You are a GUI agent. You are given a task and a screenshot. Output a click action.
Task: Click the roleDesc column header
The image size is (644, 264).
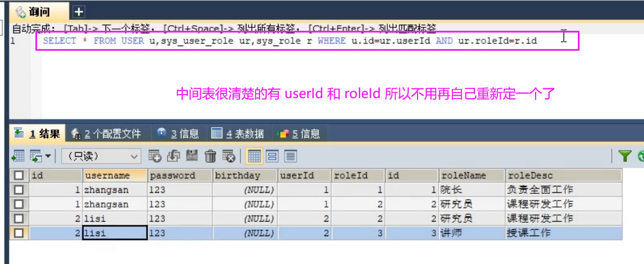pos(564,176)
